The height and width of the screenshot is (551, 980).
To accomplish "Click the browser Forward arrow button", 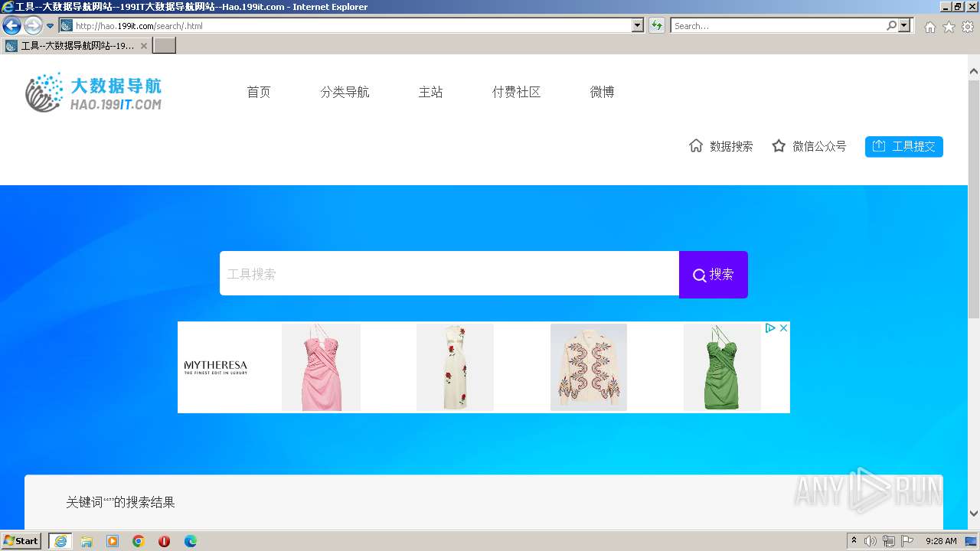I will click(33, 26).
